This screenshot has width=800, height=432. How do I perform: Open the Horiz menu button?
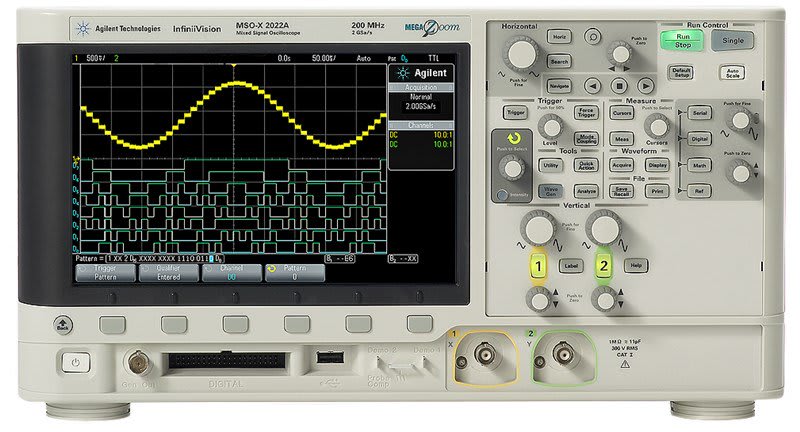(x=559, y=37)
